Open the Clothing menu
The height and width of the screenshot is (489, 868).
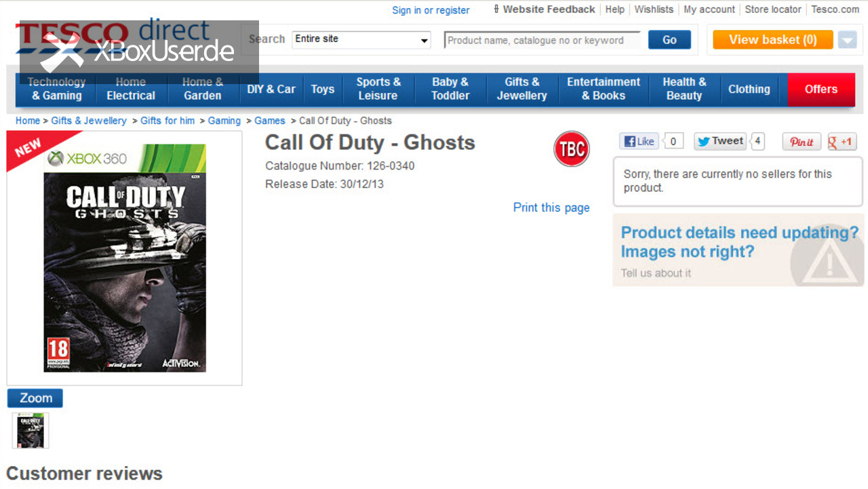tap(749, 89)
